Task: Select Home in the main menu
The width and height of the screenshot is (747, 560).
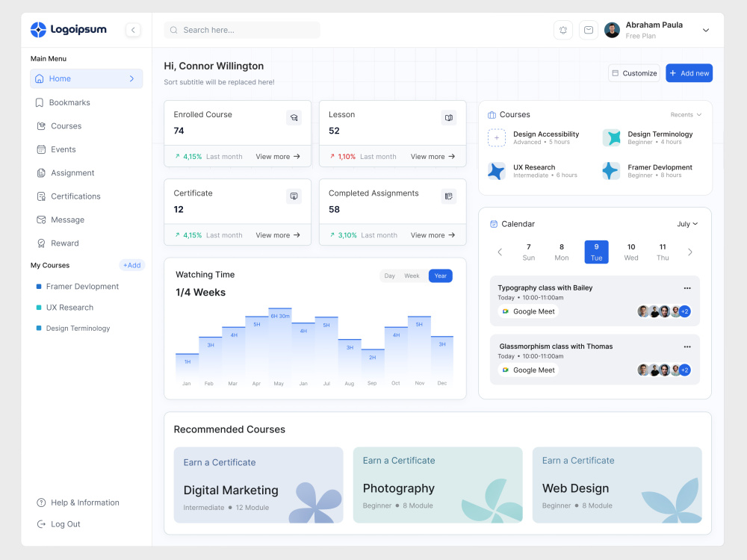Action: (86, 78)
